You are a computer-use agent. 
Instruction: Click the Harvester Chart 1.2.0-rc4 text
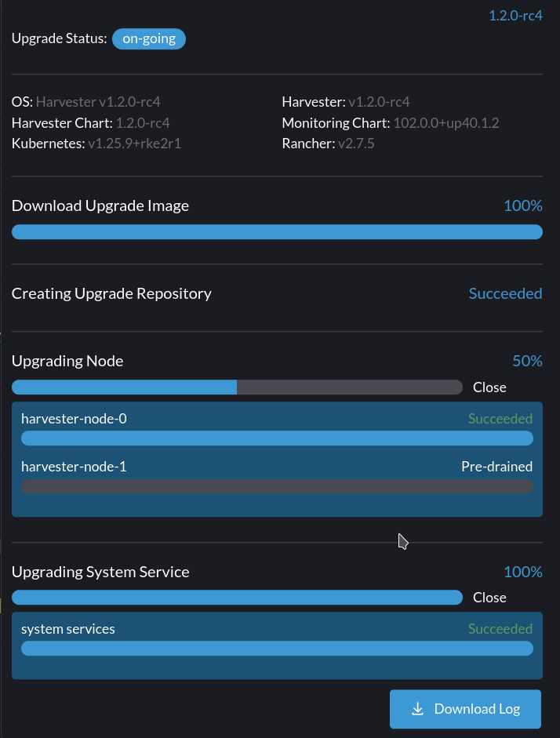[86, 122]
